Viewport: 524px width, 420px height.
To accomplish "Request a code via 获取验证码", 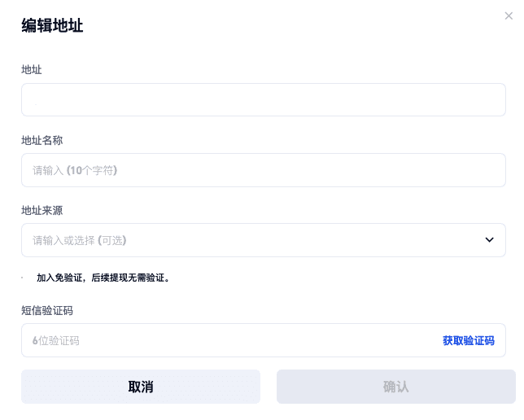I will (x=468, y=340).
